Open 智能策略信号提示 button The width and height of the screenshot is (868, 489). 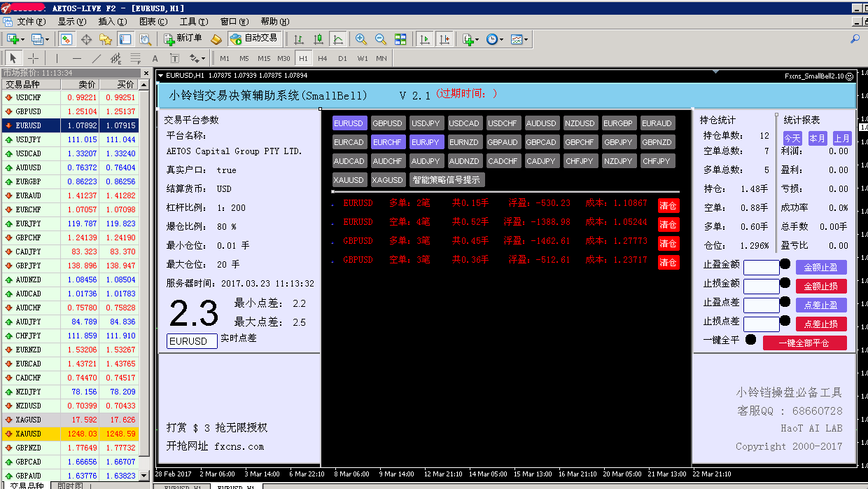click(447, 180)
